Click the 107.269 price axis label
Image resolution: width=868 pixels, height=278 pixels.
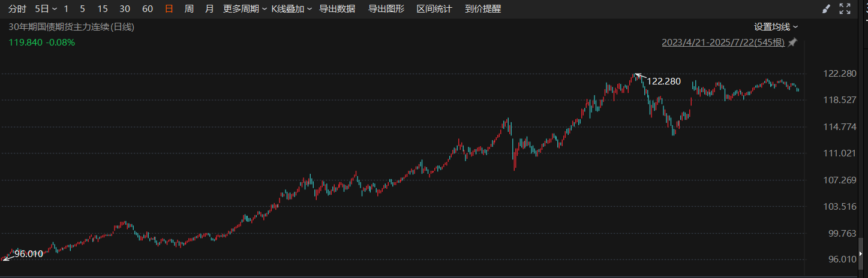click(840, 180)
